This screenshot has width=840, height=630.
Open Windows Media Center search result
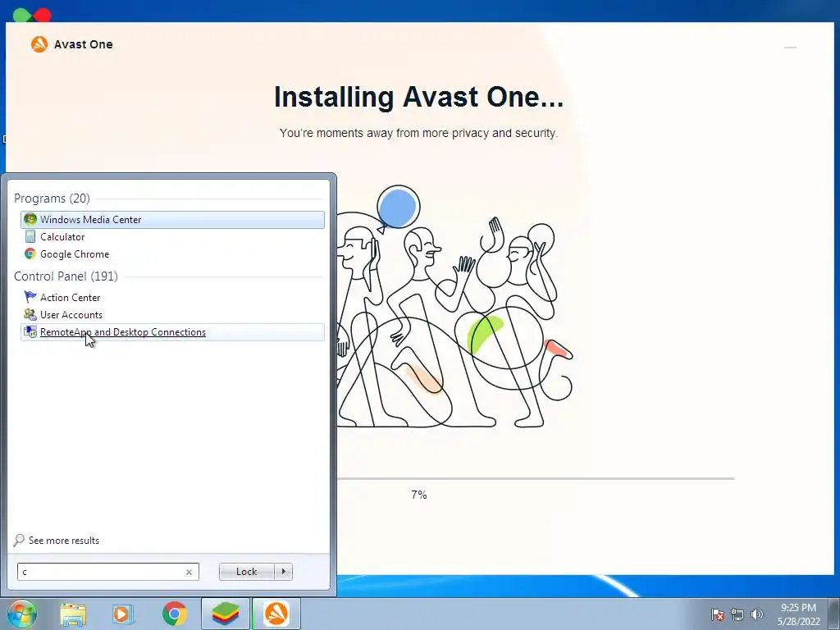pyautogui.click(x=172, y=220)
